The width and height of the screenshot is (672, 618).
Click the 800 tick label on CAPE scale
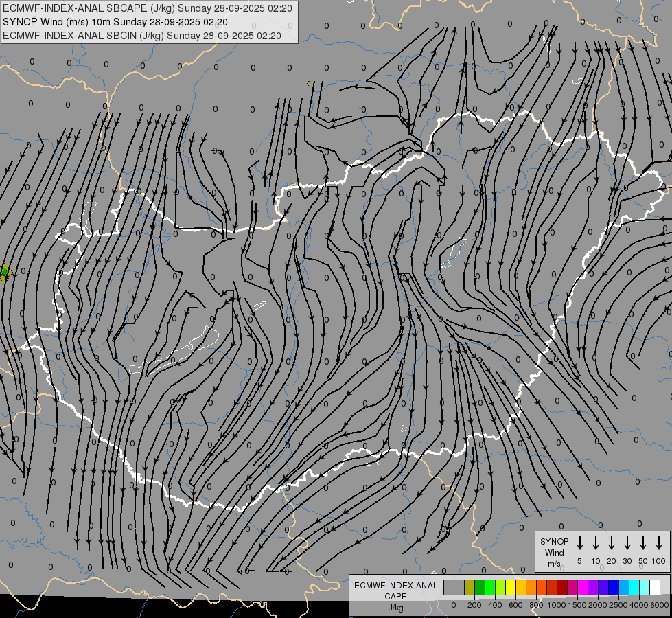click(x=536, y=605)
